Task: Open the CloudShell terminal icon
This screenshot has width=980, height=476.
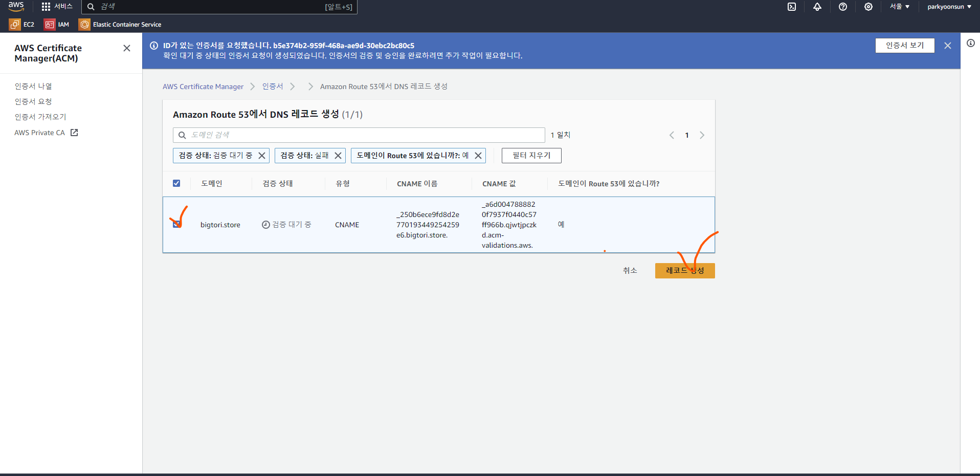Action: tap(792, 7)
